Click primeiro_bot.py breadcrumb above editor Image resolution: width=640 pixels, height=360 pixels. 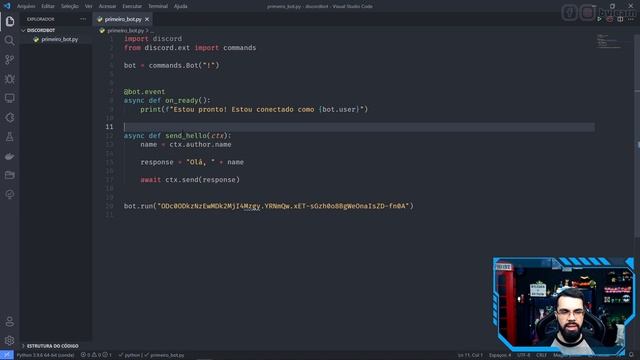[126, 31]
